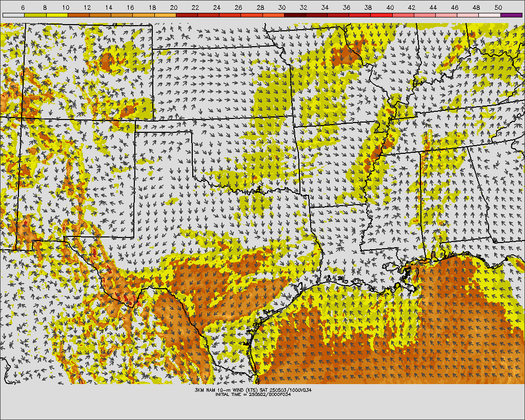The height and width of the screenshot is (420, 525).
Task: Click the dark red 20–22 knots swatch
Action: [x=187, y=15]
